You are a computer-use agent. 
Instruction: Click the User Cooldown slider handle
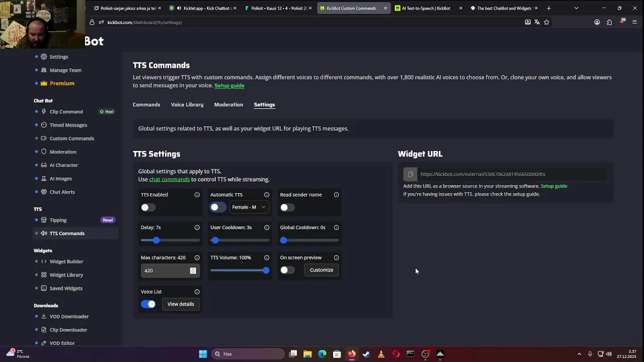pos(215,240)
